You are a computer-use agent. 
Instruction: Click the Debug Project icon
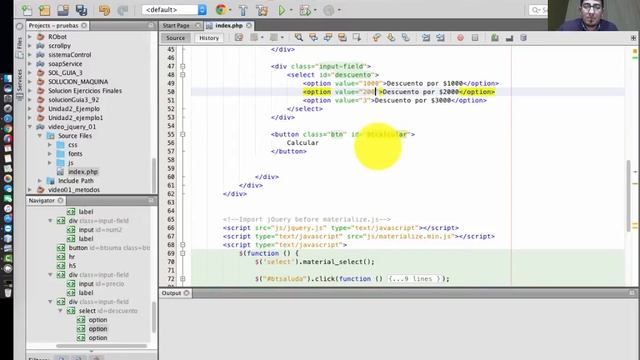[x=305, y=10]
